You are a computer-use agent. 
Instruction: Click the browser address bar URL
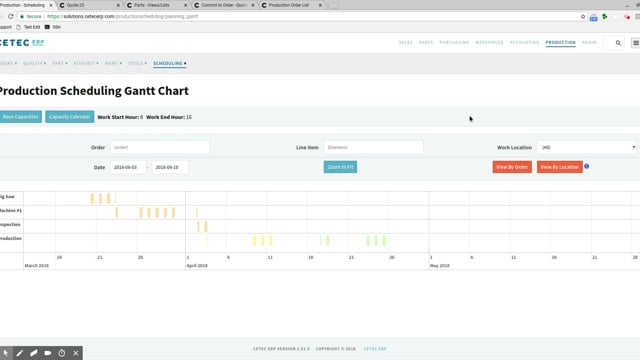pyautogui.click(x=122, y=16)
